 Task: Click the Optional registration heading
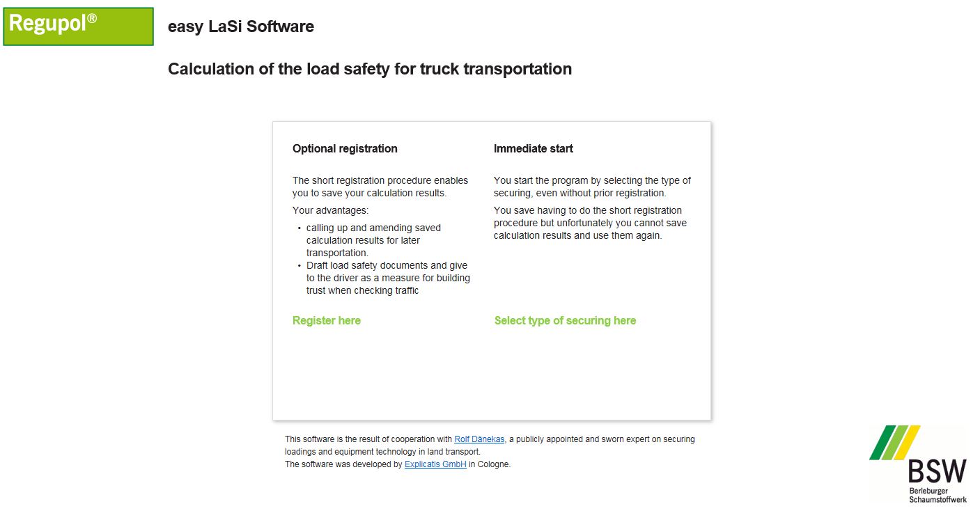345,148
